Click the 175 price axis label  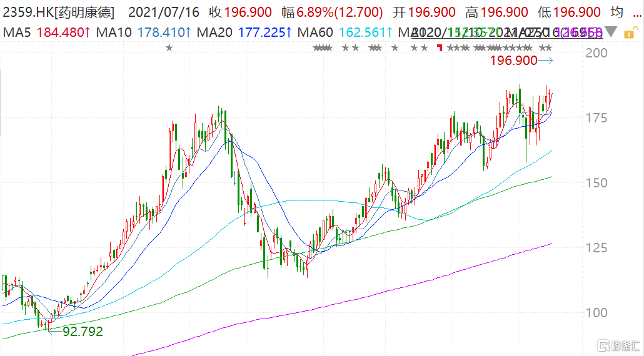click(x=596, y=118)
